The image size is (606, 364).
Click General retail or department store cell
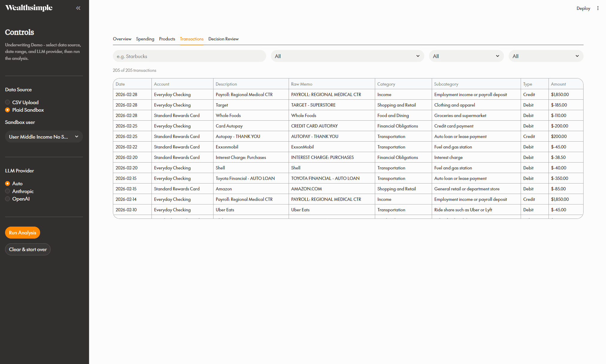(476, 189)
